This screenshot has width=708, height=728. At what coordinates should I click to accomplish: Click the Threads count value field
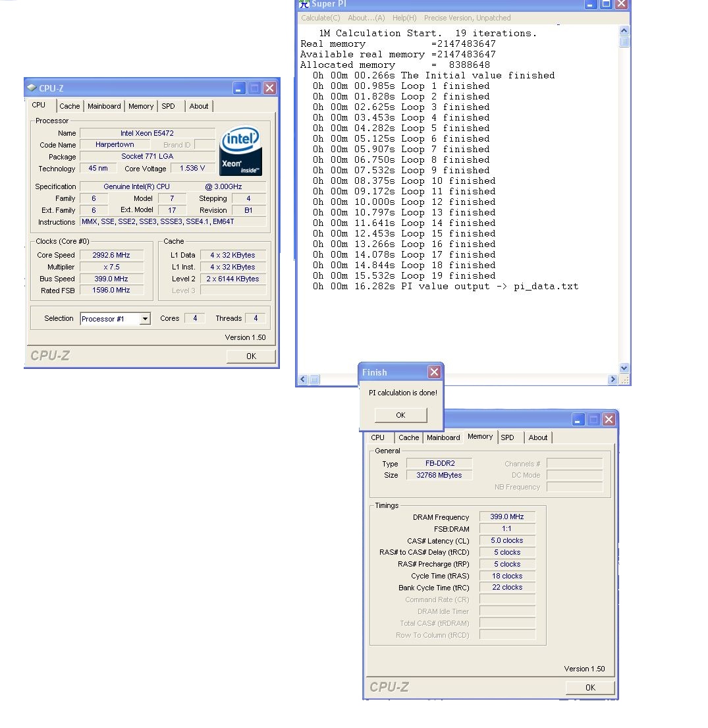256,318
